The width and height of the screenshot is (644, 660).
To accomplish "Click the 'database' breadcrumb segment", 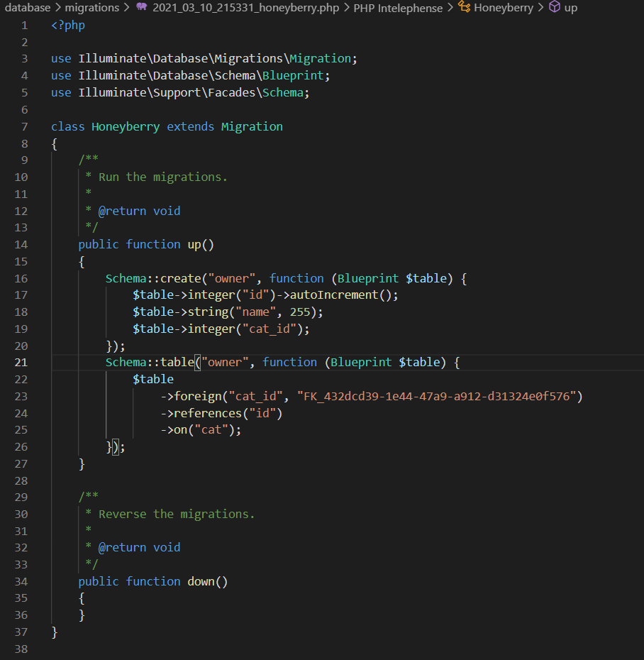I will [x=28, y=8].
